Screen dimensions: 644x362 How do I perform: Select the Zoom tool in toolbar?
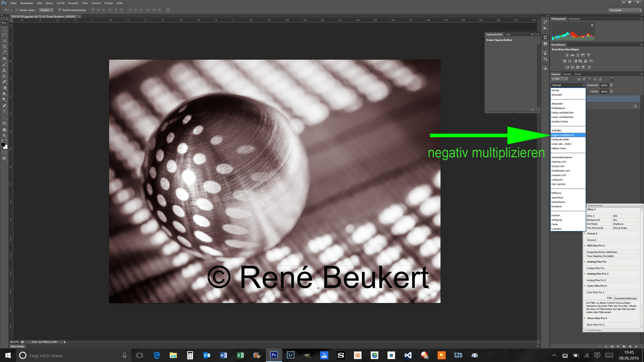(x=4, y=135)
